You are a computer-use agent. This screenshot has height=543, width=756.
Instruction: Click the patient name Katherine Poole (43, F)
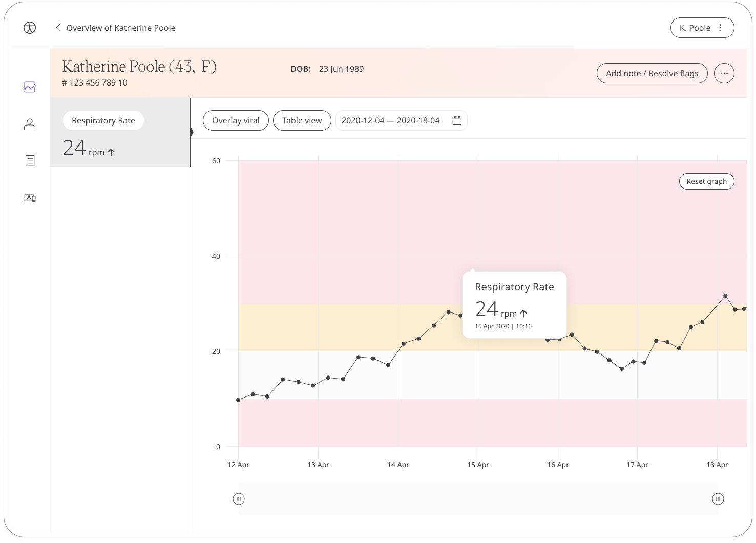(139, 66)
